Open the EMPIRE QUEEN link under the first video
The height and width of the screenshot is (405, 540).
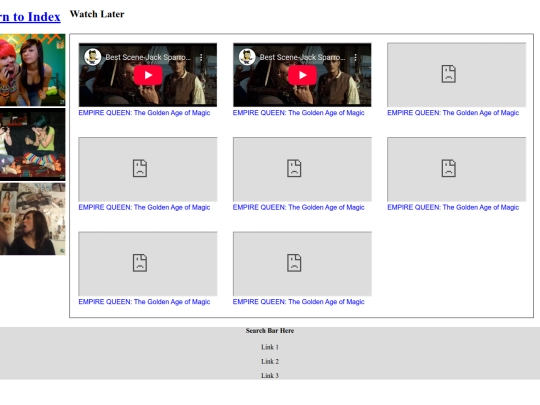point(144,113)
